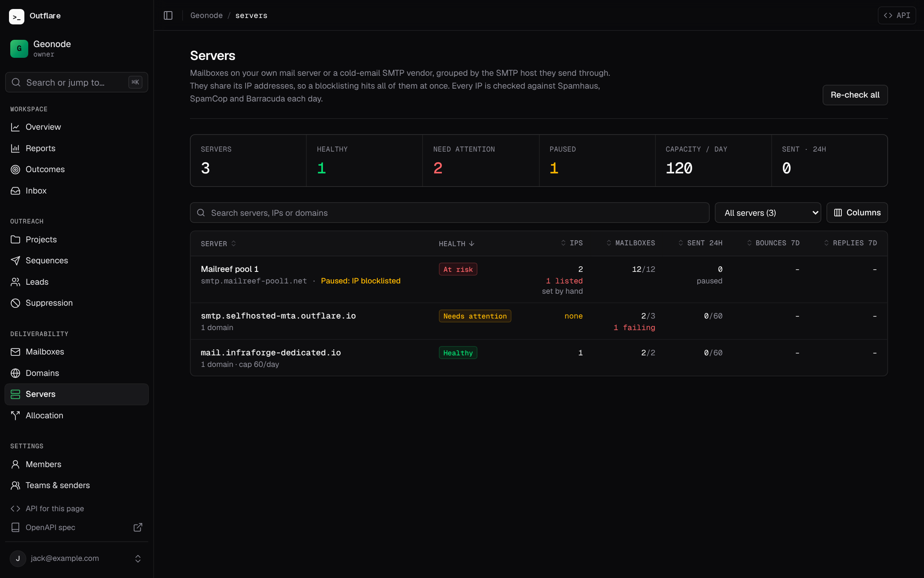
Task: Sort by the REPLIES 7D column header
Action: coord(850,243)
